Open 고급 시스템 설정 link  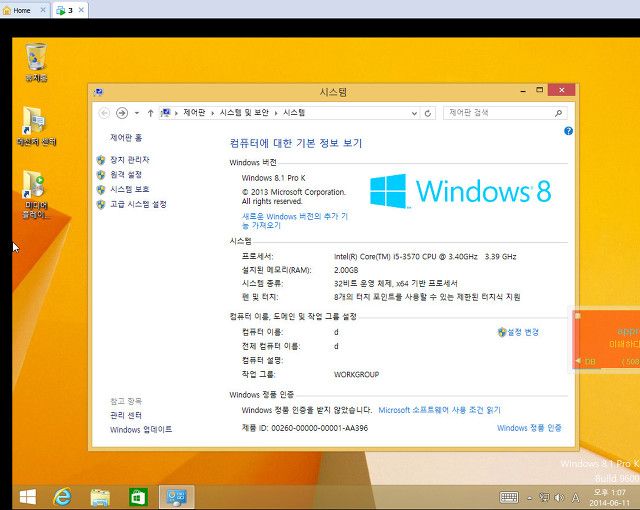[138, 204]
